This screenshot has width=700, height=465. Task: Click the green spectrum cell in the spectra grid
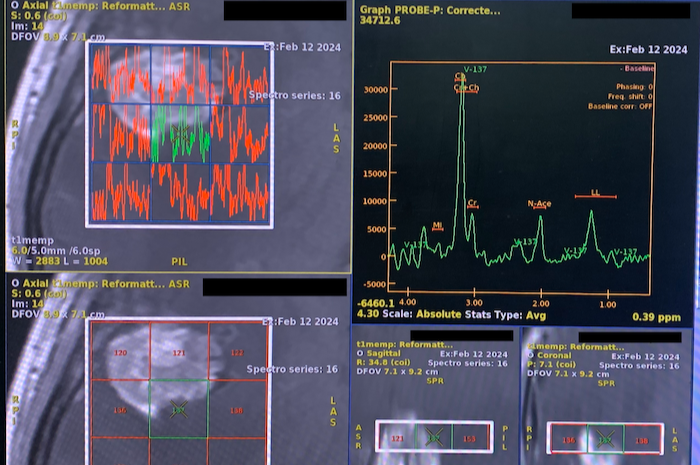click(180, 133)
